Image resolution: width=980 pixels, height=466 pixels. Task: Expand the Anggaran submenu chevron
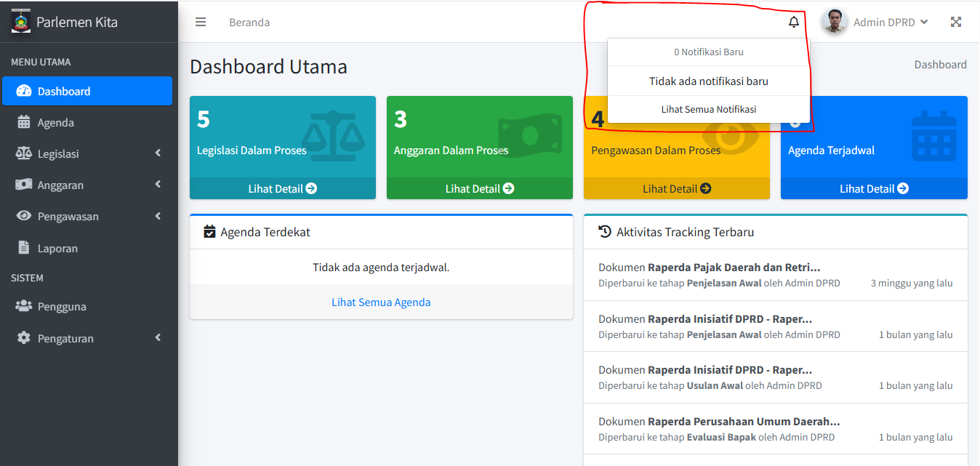158,185
